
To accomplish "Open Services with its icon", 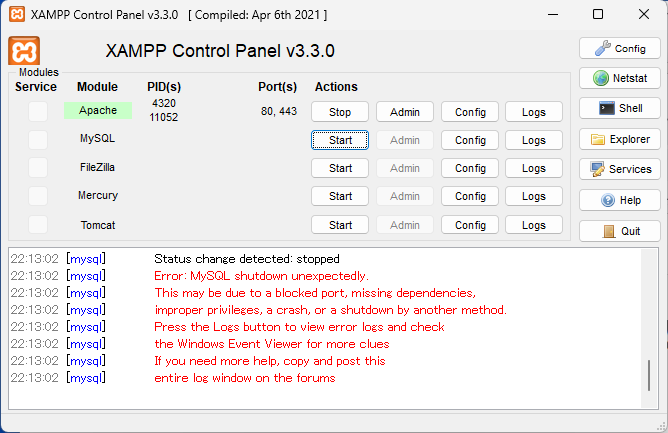I will click(x=597, y=169).
